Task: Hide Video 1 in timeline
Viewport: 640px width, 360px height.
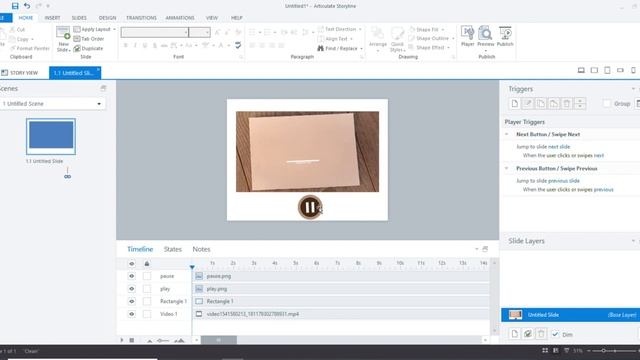Action: [x=131, y=314]
